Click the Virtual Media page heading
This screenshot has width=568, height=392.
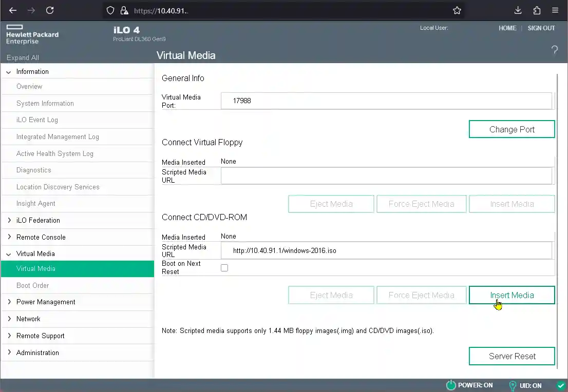pyautogui.click(x=186, y=55)
